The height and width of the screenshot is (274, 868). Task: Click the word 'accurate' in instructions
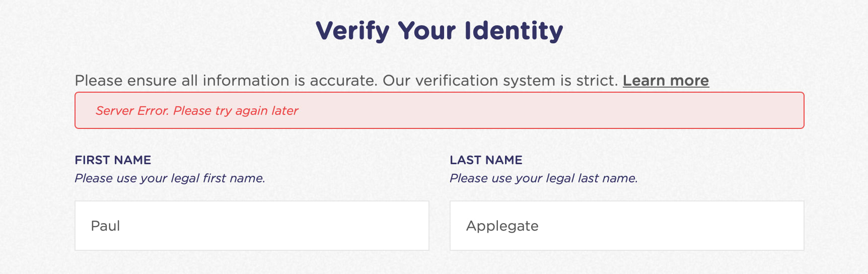point(343,81)
